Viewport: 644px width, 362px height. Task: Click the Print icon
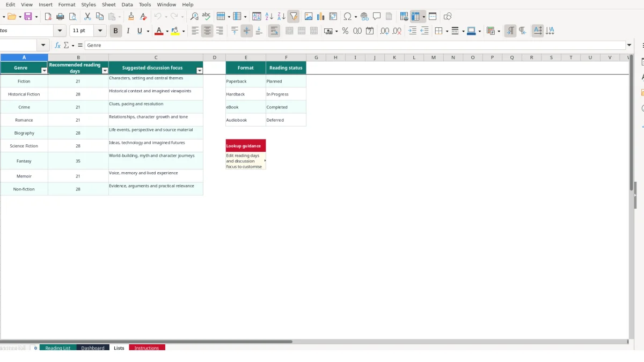tap(61, 17)
